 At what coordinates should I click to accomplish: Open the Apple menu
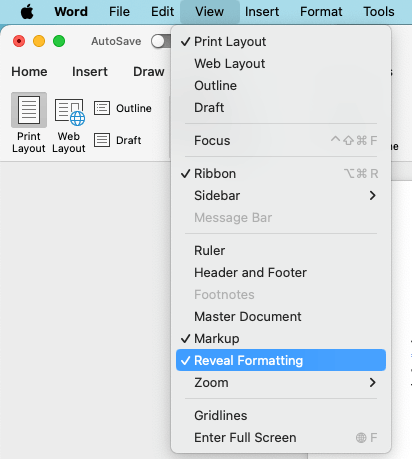pos(27,12)
